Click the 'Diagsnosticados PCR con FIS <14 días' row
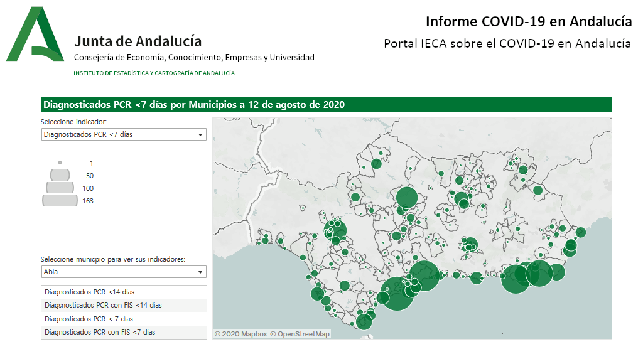The height and width of the screenshot is (364, 643). click(124, 305)
